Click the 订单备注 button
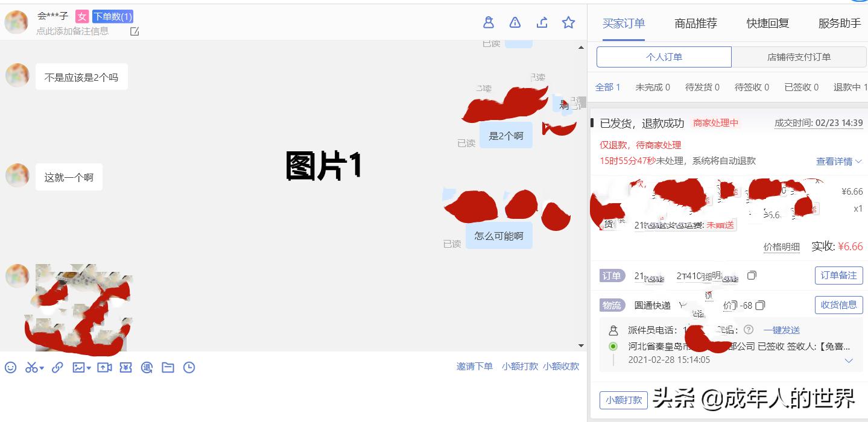The image size is (868, 422). pyautogui.click(x=838, y=276)
